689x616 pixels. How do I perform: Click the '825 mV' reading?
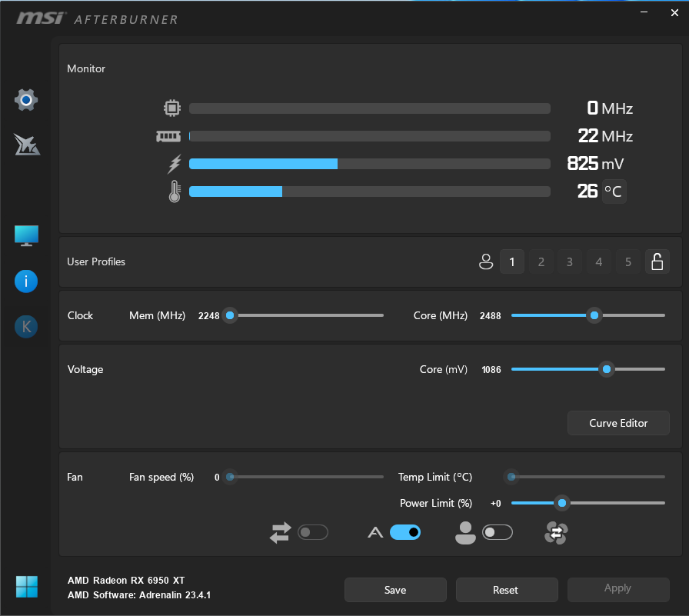point(595,164)
